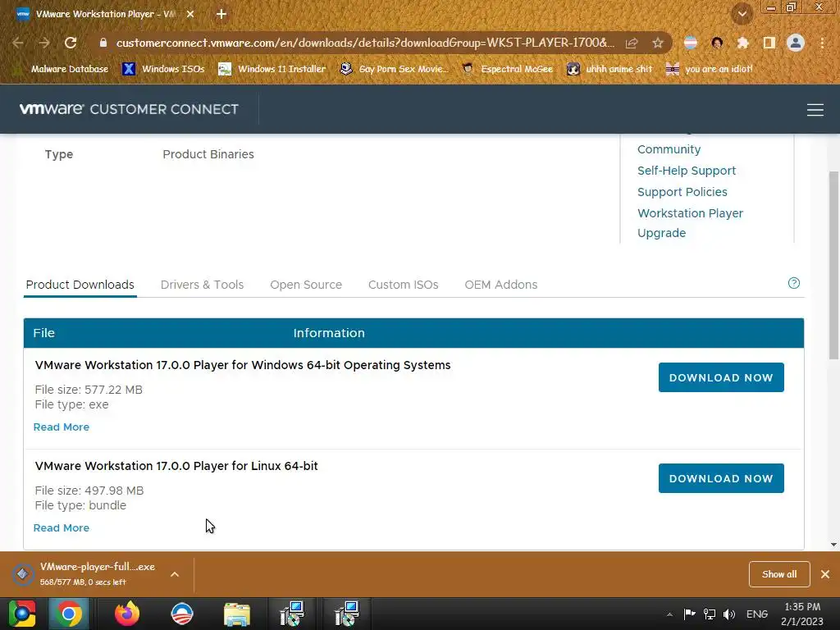
Task: Open Workstation Player Upgrade link
Action: pos(690,223)
